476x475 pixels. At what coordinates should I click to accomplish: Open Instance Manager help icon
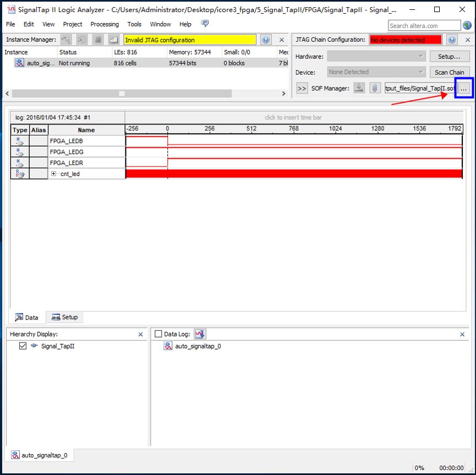[266, 40]
